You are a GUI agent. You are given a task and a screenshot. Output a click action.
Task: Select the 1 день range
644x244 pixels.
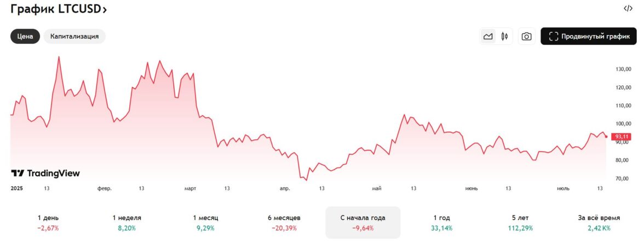(48, 222)
